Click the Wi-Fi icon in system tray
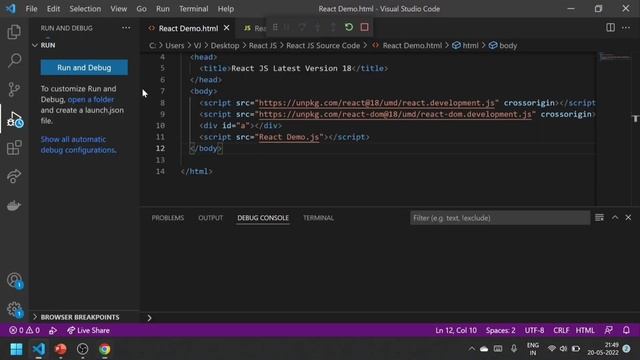Screen dimensions: 640x360 (551, 349)
